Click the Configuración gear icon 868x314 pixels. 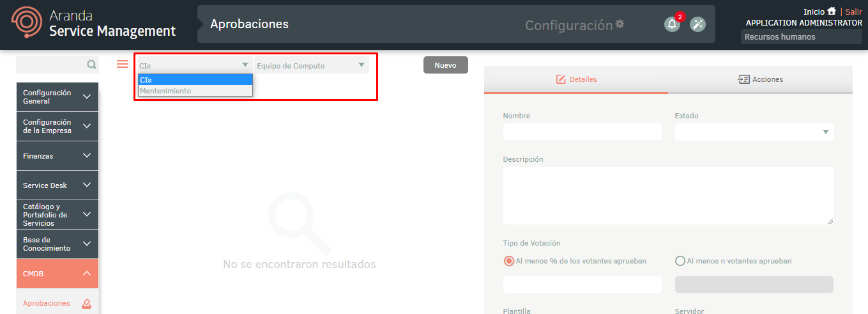620,24
